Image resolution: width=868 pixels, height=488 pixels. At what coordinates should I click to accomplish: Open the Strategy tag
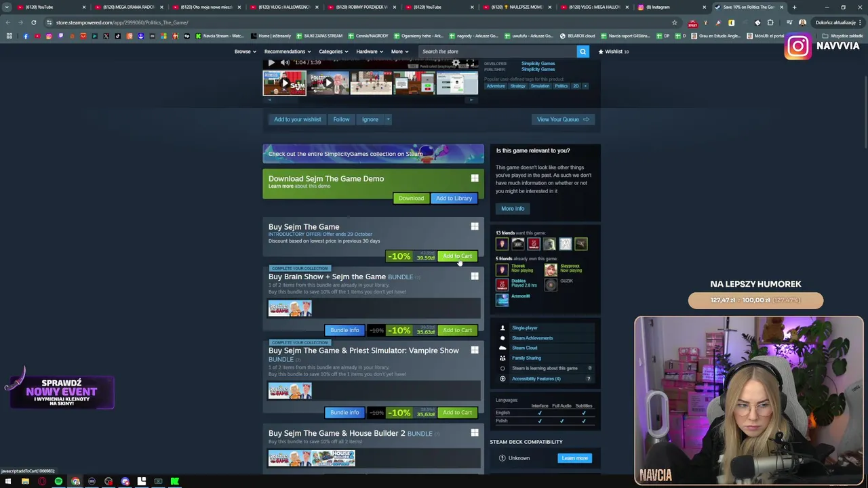pyautogui.click(x=517, y=86)
